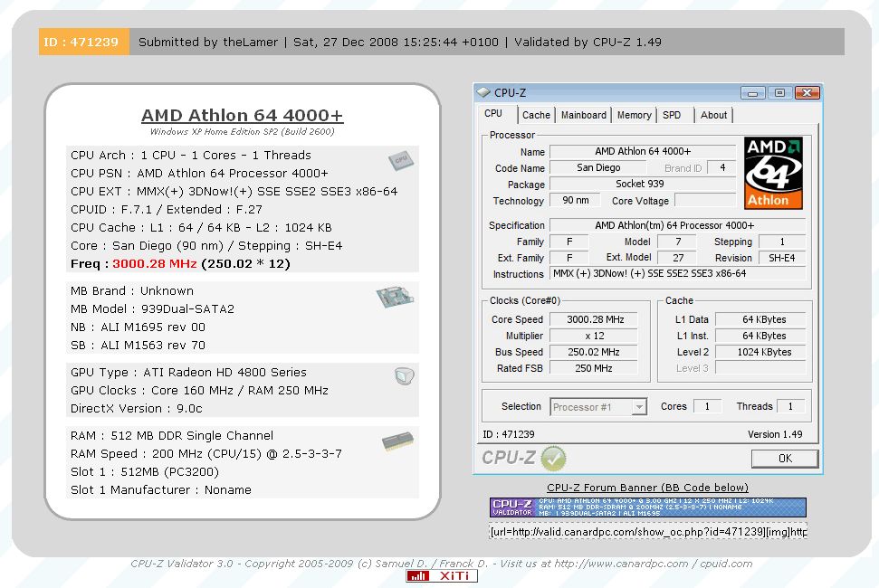Click the GPU Type ATI Radeon HD 4800 line
The height and width of the screenshot is (588, 879).
(188, 372)
